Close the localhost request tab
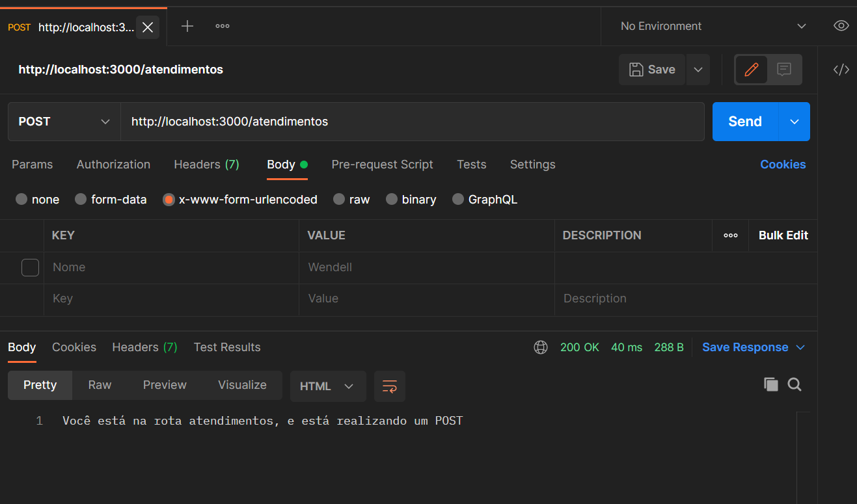Image resolution: width=857 pixels, height=504 pixels. coord(148,27)
